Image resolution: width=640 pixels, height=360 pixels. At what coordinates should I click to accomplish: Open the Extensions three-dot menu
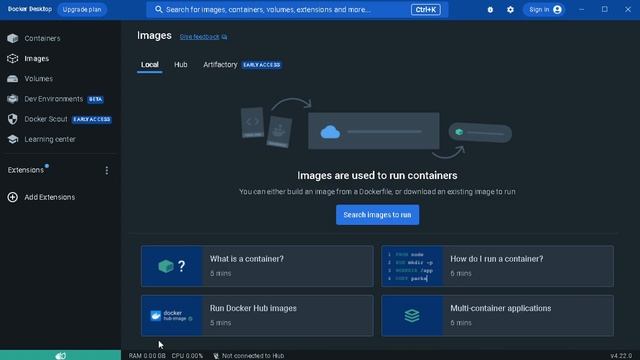(107, 170)
